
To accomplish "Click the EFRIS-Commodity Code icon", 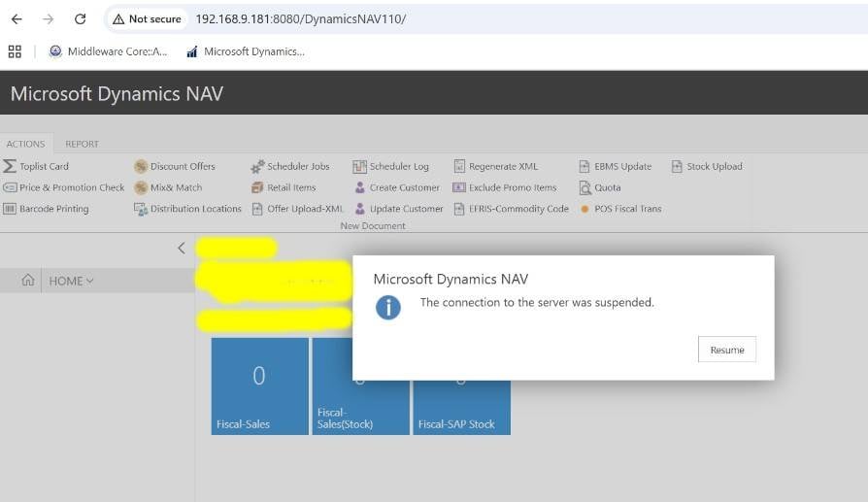I will [459, 209].
